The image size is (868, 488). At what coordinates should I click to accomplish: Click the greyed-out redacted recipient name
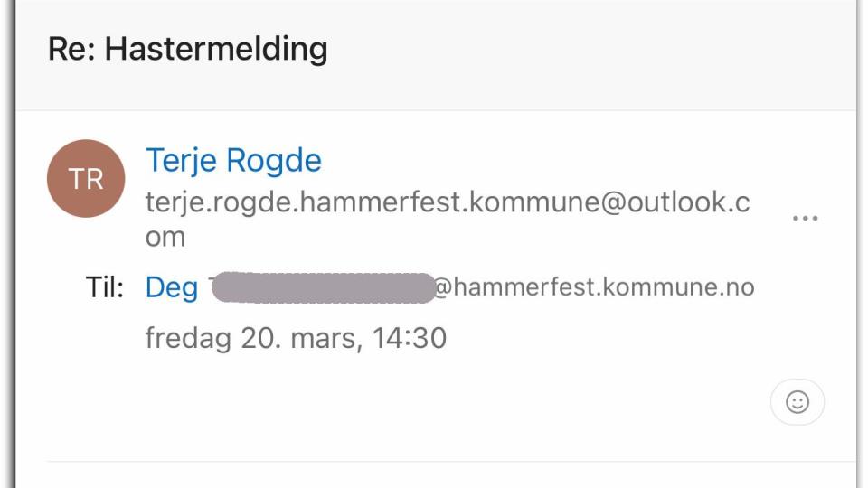[321, 287]
